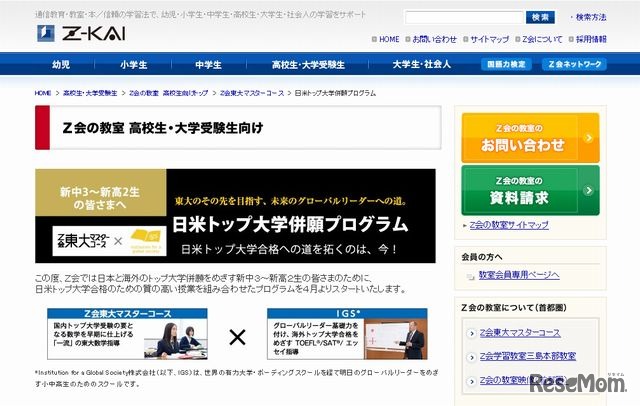Open Z会の教室サイトマップ link

pos(509,225)
